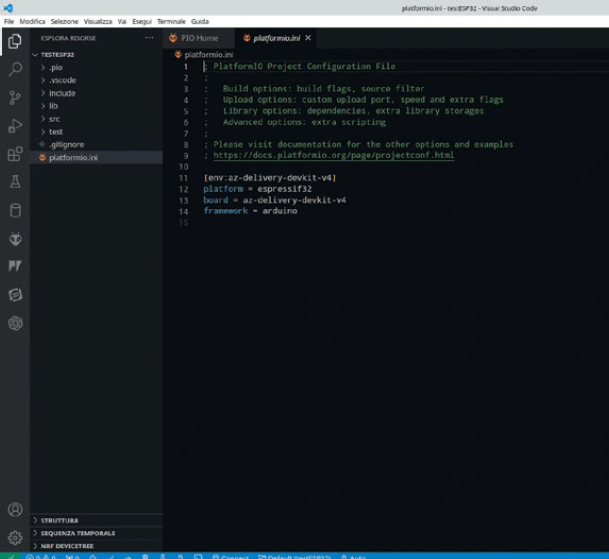Select platformio.ini file in Explorer tree
Image resolution: width=609 pixels, height=559 pixels.
pyautogui.click(x=96, y=157)
